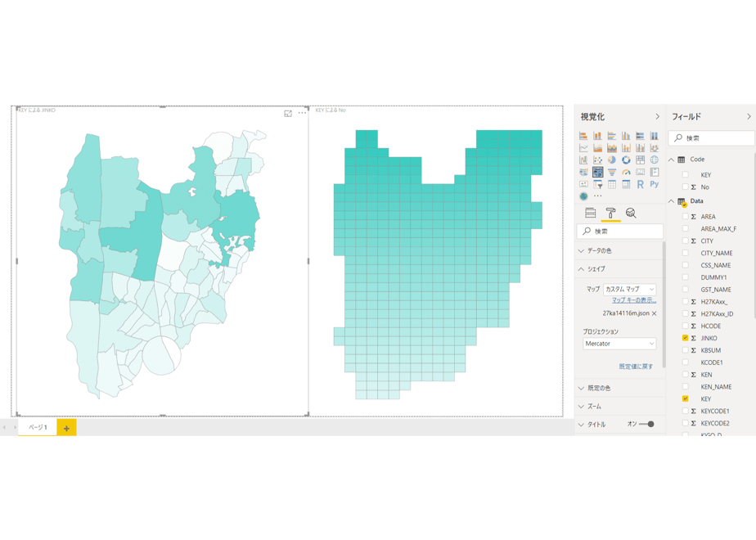Check the AREA field checkbox
This screenshot has height=540, width=756.
pos(685,217)
